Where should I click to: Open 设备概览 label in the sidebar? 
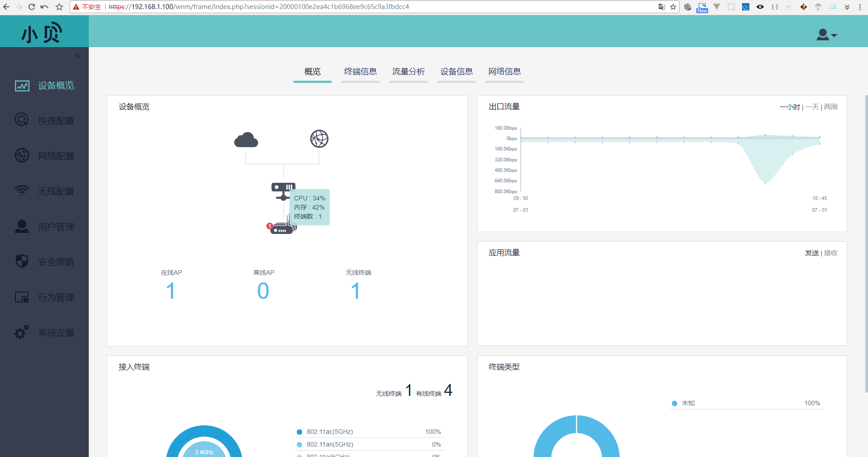point(56,86)
